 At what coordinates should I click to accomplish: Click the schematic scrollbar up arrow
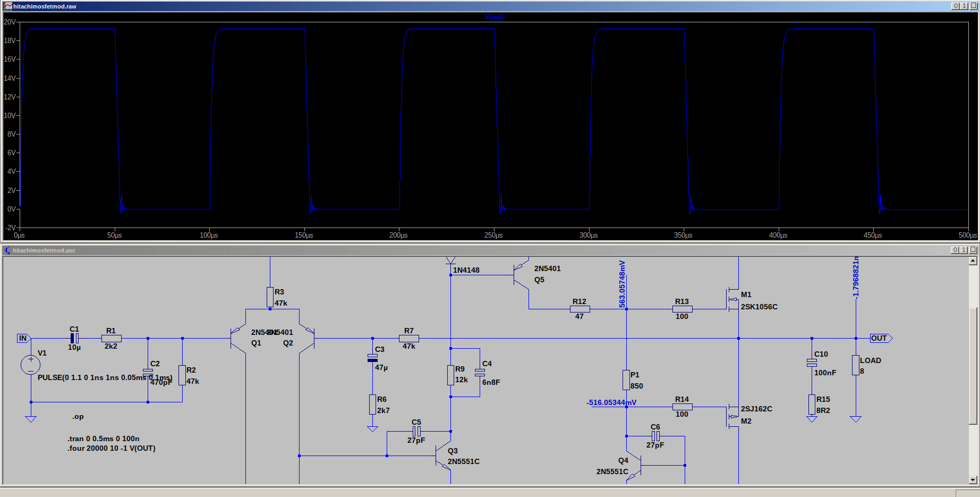click(x=973, y=261)
